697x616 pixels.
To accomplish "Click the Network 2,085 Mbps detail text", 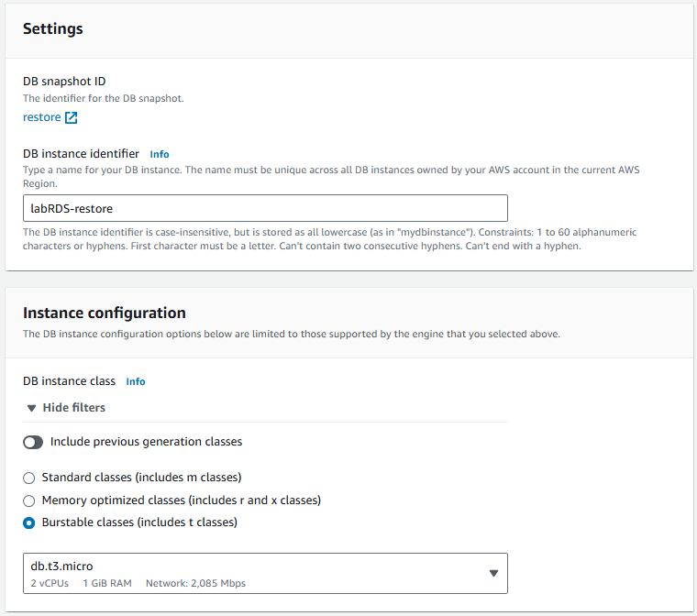I will [x=194, y=583].
